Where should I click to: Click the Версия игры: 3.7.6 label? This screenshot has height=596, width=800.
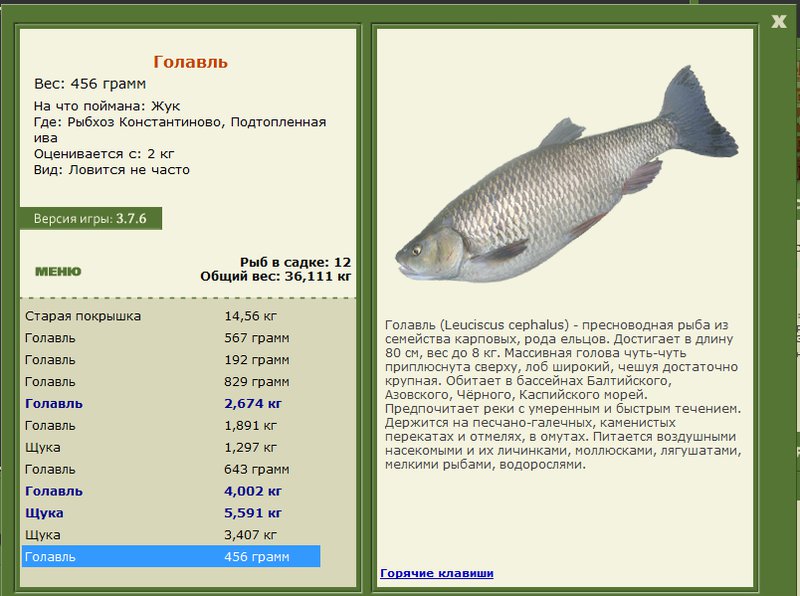(90, 218)
